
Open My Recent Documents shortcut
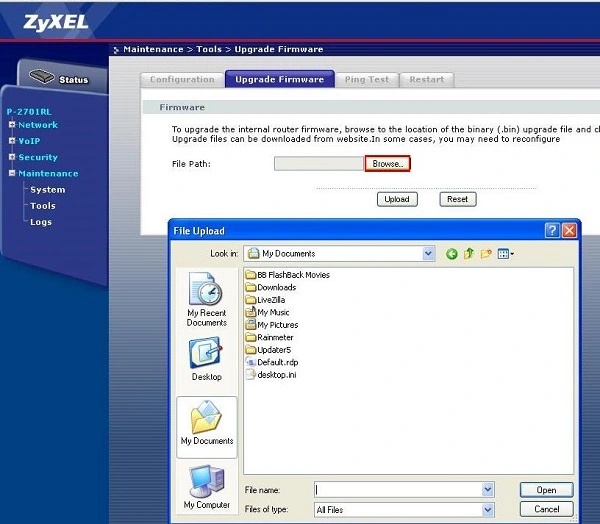pyautogui.click(x=206, y=301)
